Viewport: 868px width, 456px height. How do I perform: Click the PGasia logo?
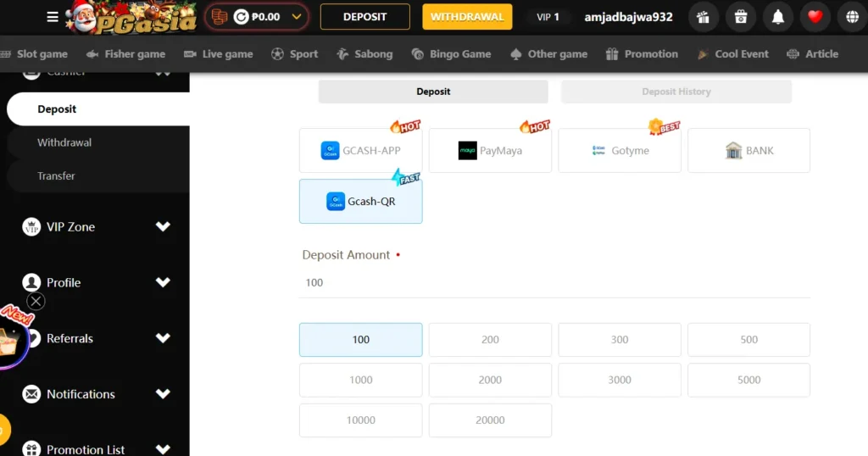(131, 17)
